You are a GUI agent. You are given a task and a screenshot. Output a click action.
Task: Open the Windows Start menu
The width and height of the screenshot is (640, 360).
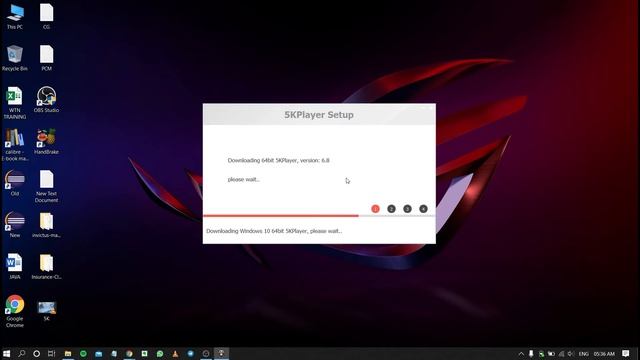pos(7,353)
